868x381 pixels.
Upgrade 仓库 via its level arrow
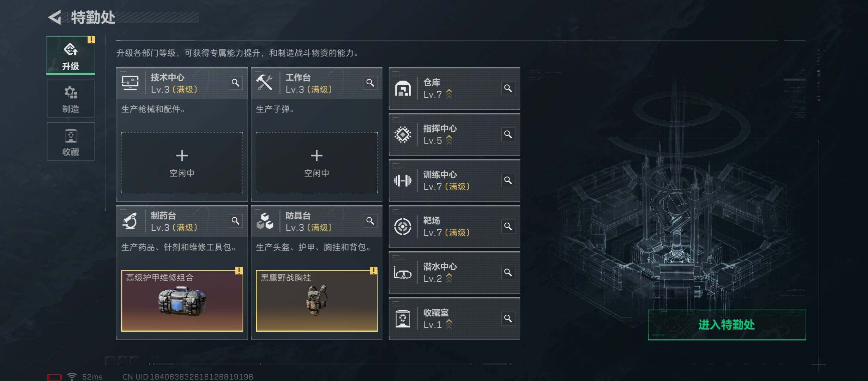click(x=449, y=94)
